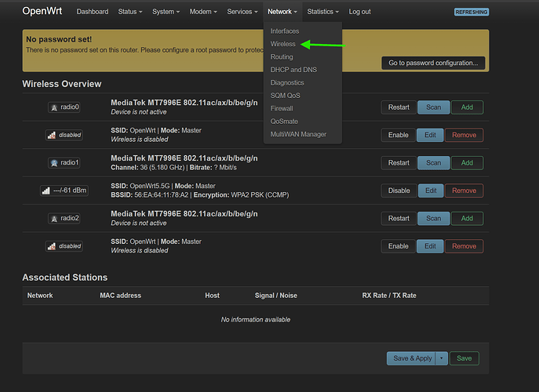Viewport: 539px width, 392px height.
Task: Remove the OpenWrt5.5G network
Action: pos(464,191)
